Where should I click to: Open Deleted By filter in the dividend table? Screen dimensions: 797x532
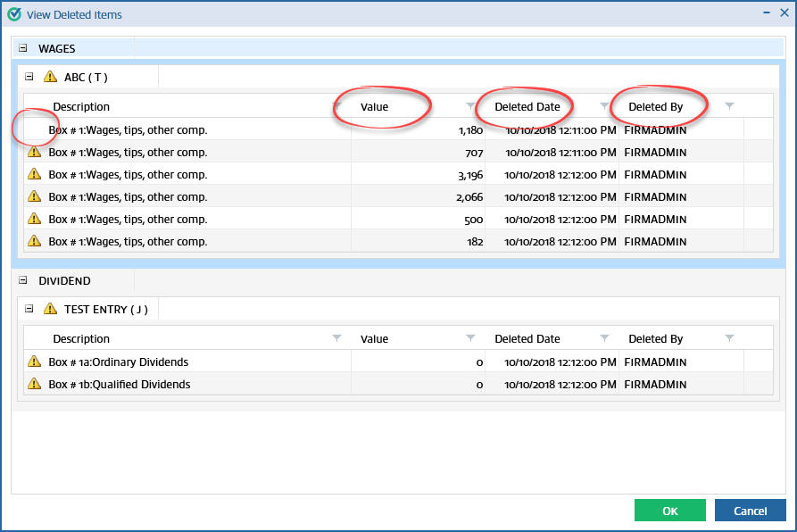point(729,338)
